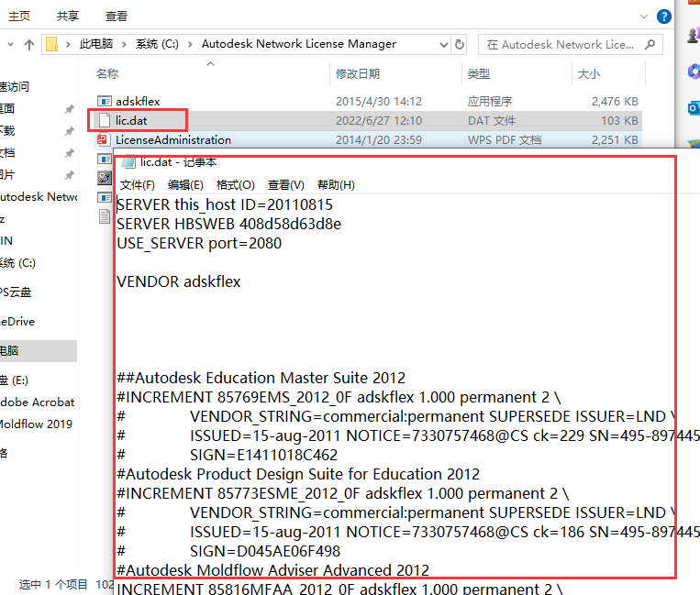The width and height of the screenshot is (700, 595).
Task: Open Notepad's 编辑(E) menu
Action: (x=185, y=184)
